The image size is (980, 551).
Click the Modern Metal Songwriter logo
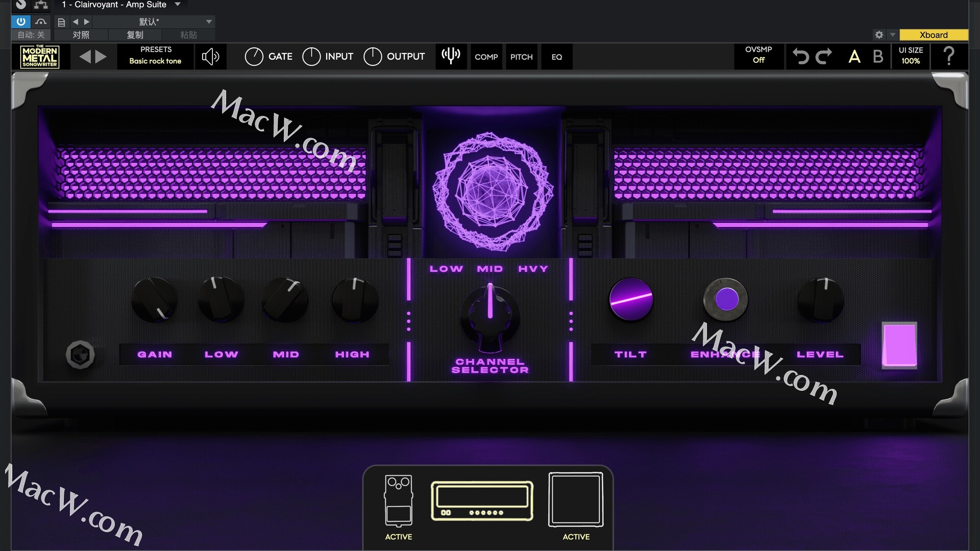tap(40, 57)
